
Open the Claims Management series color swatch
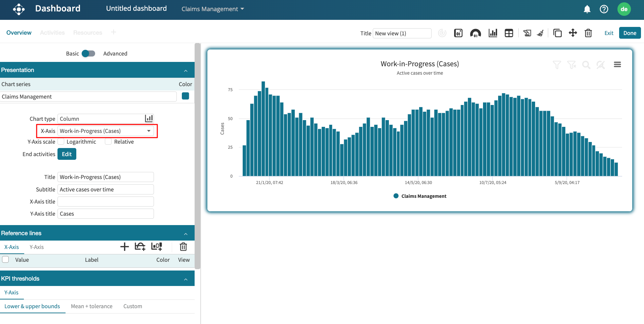pyautogui.click(x=185, y=96)
